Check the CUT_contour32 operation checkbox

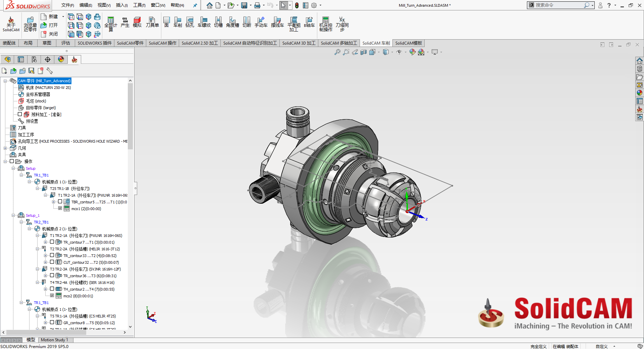(x=52, y=262)
